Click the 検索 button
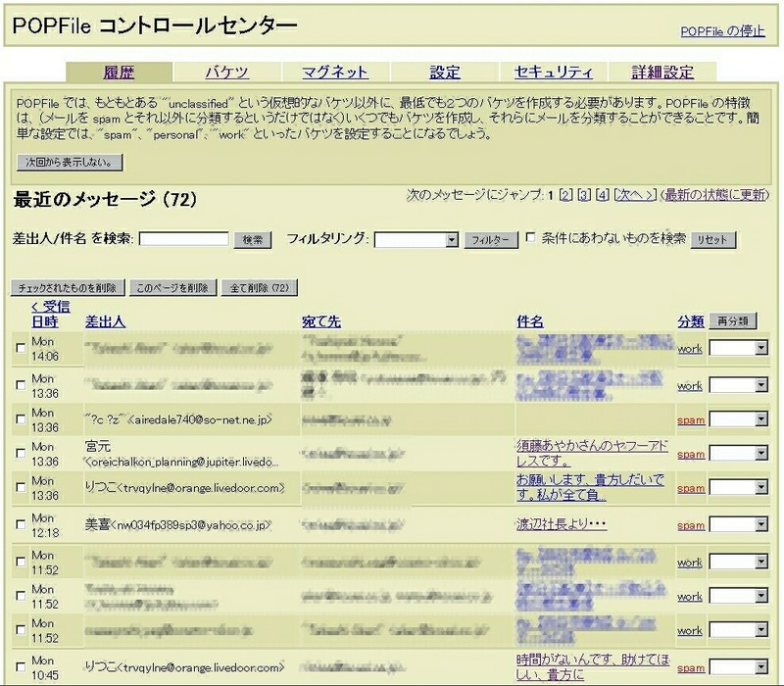Image resolution: width=784 pixels, height=686 pixels. pyautogui.click(x=253, y=240)
